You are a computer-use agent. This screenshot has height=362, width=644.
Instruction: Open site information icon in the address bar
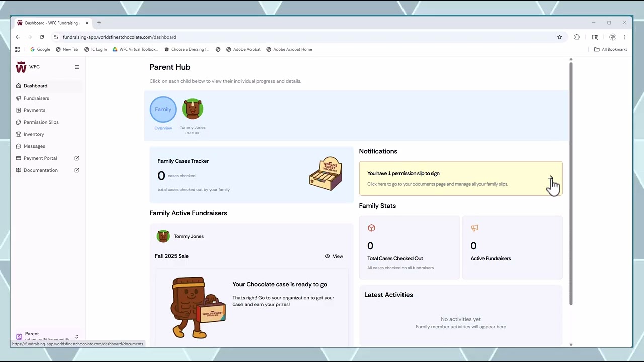pyautogui.click(x=56, y=37)
